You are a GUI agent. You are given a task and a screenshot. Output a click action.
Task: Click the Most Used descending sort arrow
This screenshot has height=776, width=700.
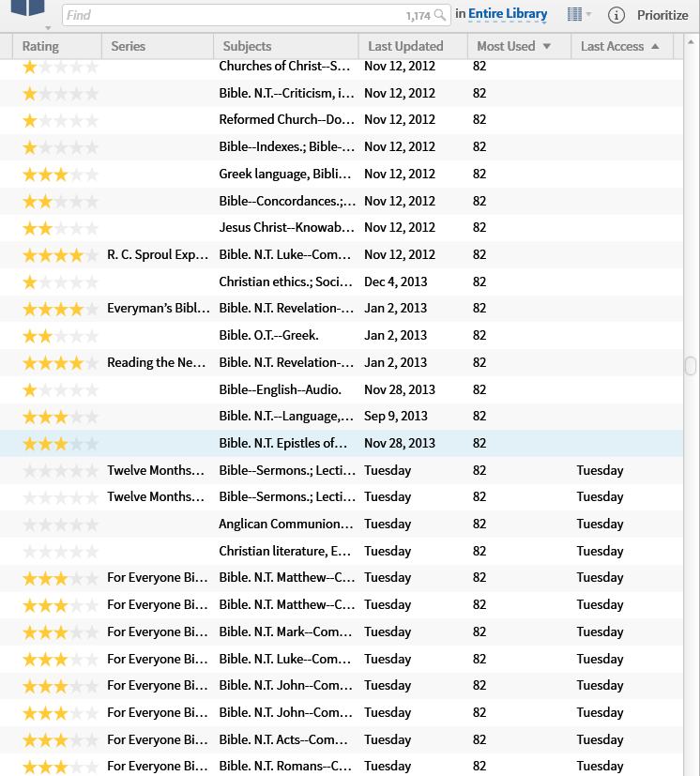(546, 46)
